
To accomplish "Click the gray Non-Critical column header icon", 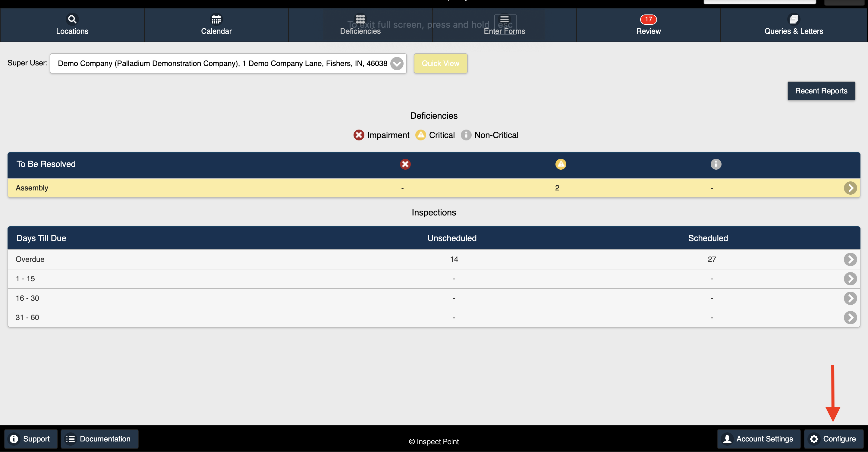I will [x=716, y=164].
